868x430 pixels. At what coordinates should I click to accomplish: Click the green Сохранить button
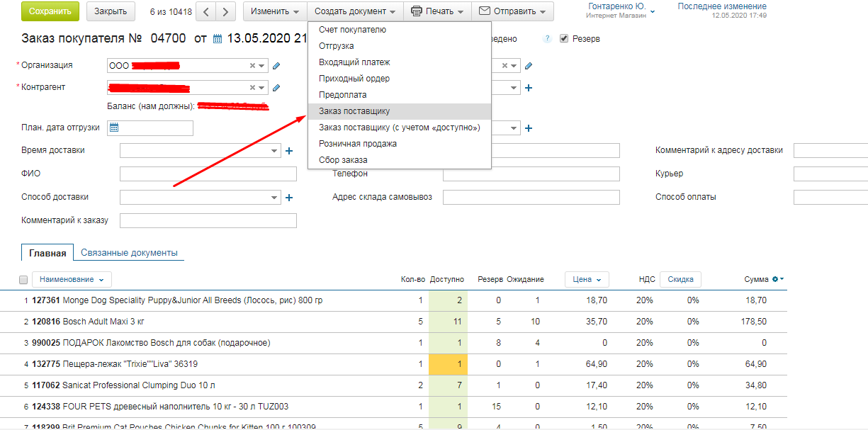pyautogui.click(x=50, y=11)
